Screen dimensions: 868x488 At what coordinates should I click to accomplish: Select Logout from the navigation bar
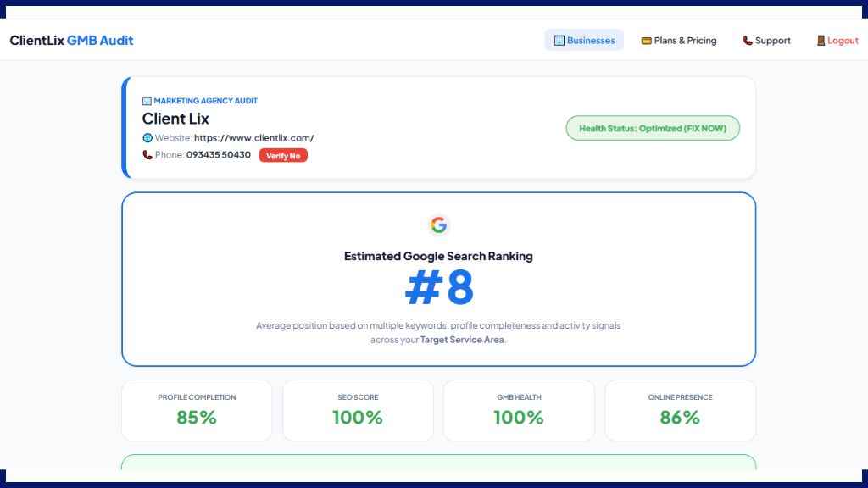pos(843,40)
